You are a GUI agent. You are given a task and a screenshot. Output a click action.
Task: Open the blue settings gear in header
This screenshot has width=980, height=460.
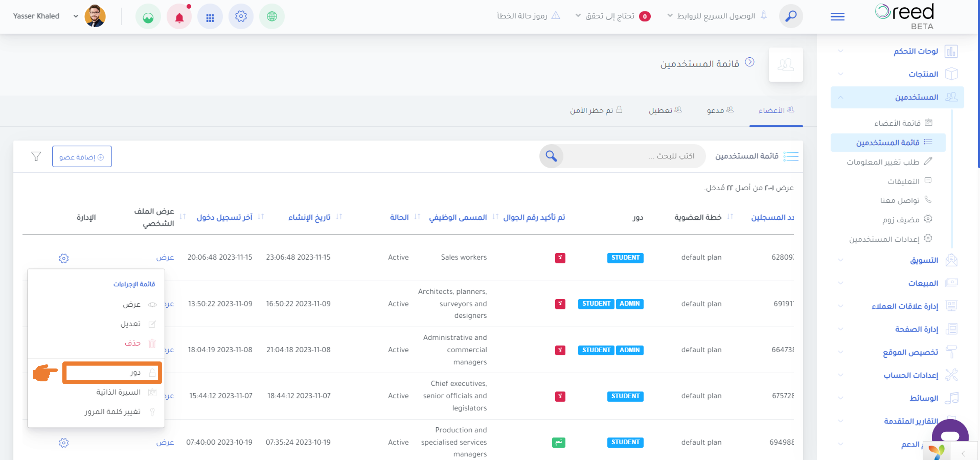(x=241, y=17)
